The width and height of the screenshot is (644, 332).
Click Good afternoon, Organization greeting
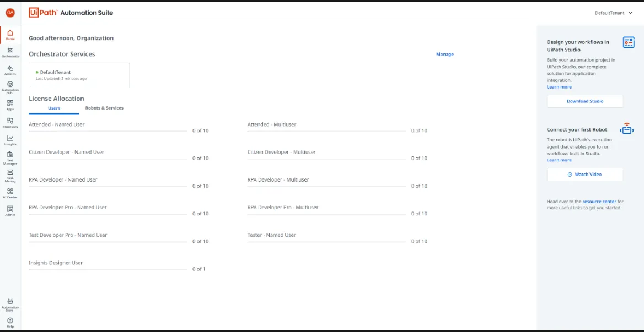71,38
